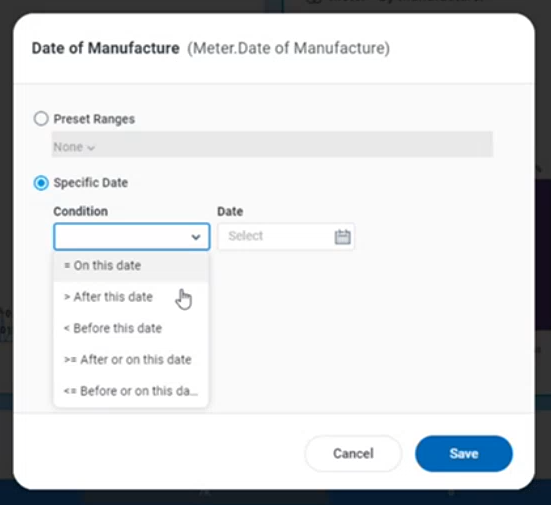Choose '>= After or on this date'

pyautogui.click(x=131, y=360)
